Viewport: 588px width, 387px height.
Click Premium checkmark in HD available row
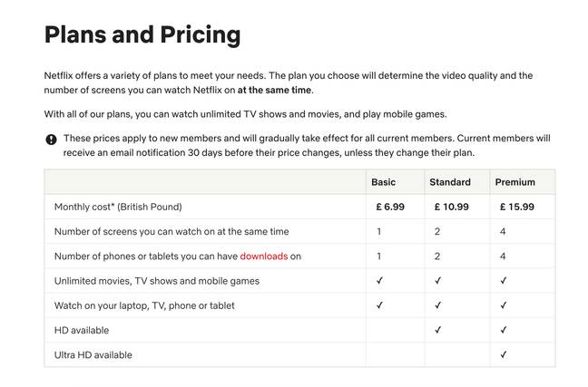pyautogui.click(x=504, y=330)
